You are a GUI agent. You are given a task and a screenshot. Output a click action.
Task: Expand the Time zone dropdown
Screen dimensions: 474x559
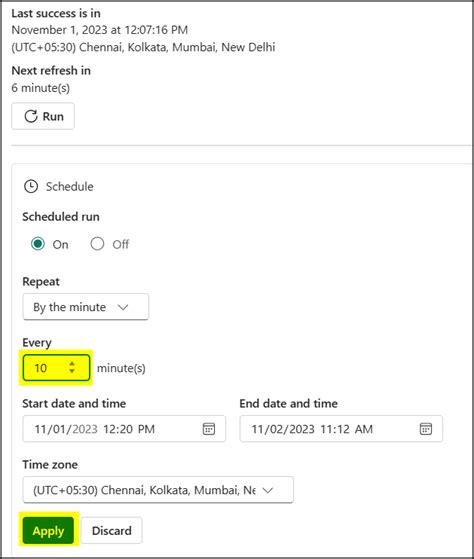click(x=158, y=490)
